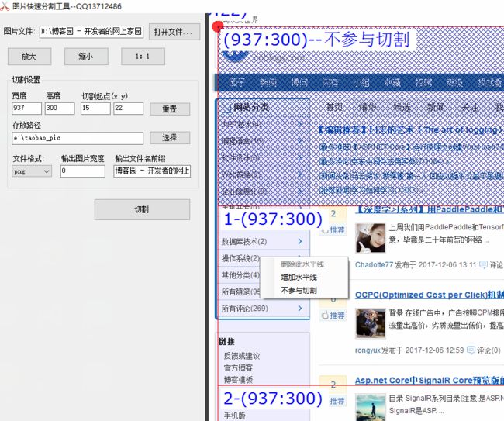
Task: Click the red cut start point marker
Action: click(218, 26)
